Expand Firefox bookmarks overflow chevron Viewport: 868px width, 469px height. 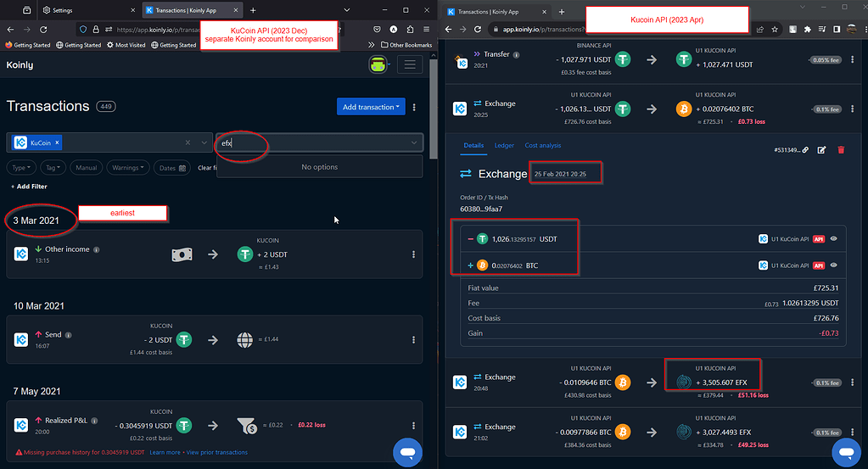point(371,45)
